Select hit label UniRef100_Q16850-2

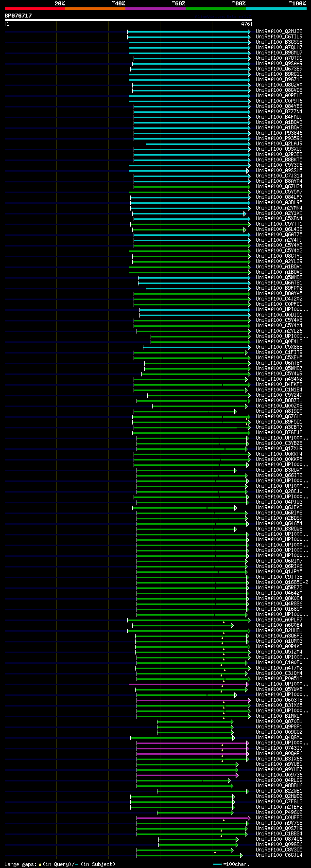[x=282, y=582]
